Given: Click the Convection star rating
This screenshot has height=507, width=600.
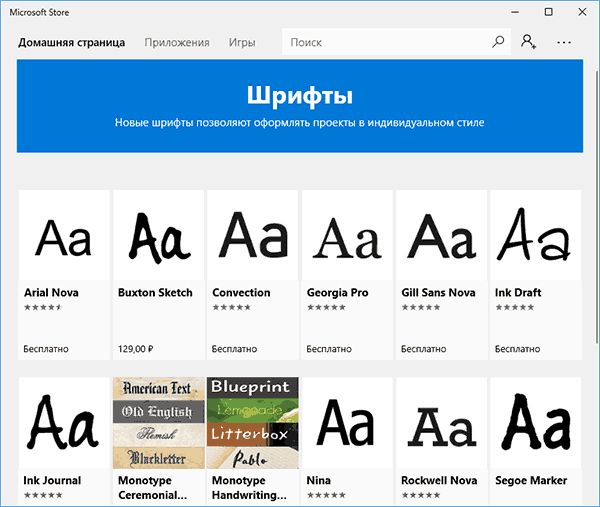Looking at the screenshot, I should point(232,307).
